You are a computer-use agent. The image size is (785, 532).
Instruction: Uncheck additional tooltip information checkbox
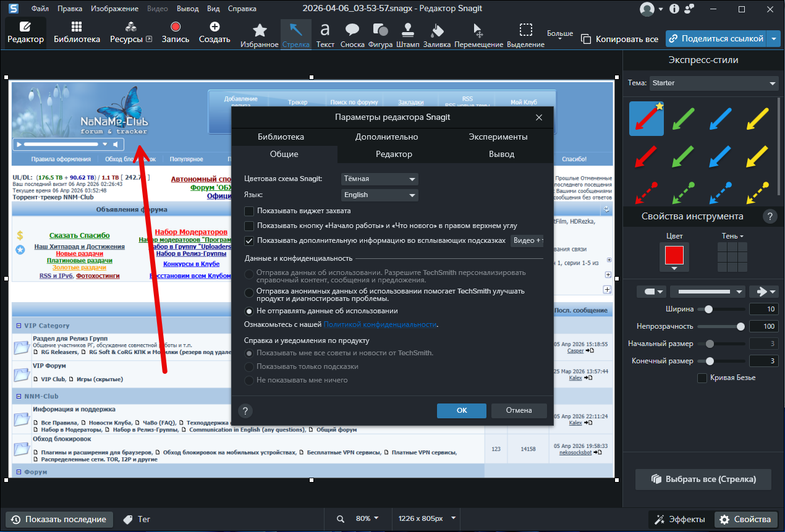click(x=249, y=241)
